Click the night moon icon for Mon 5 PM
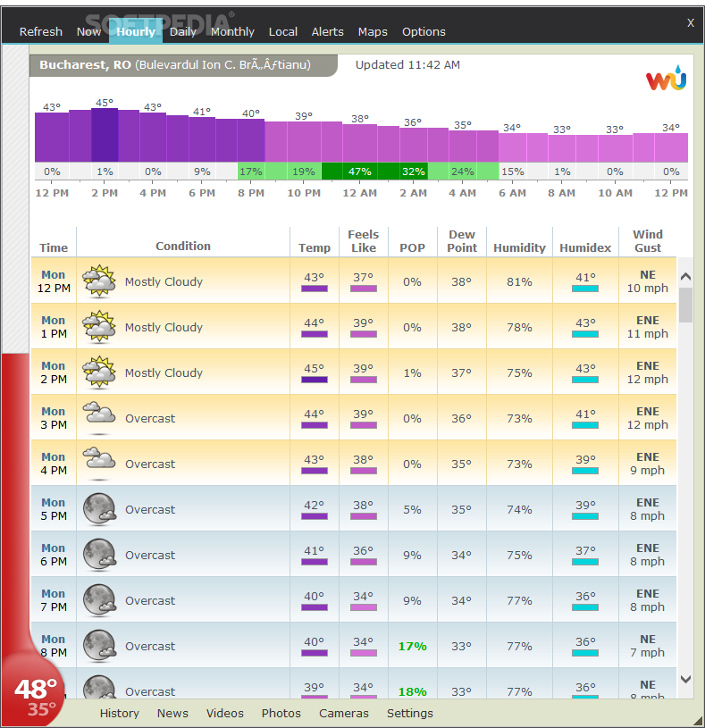 coord(99,509)
